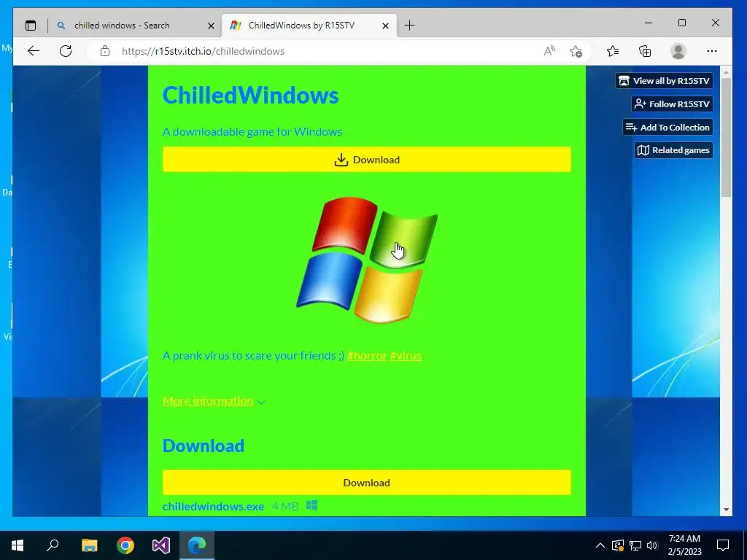Viewport: 747px width, 560px height.
Task: Click the ChilledWindows page title
Action: [x=251, y=95]
